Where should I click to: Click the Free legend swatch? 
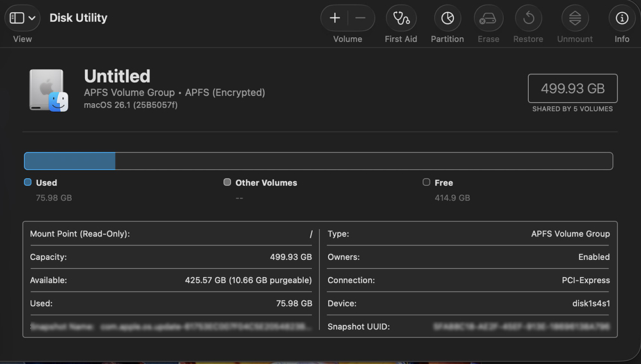coord(426,182)
